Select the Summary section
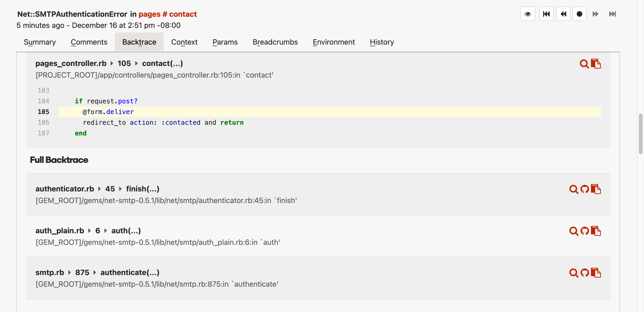This screenshot has height=312, width=644. pyautogui.click(x=40, y=42)
